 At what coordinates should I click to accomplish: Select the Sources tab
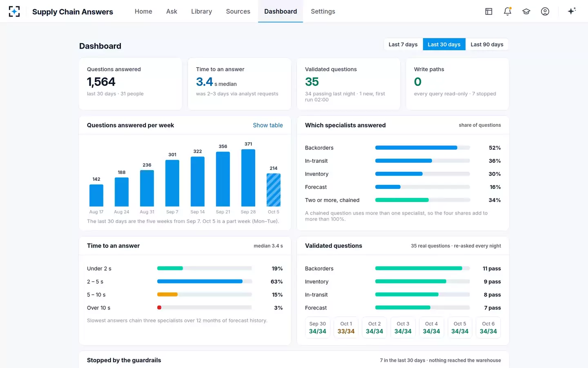tap(238, 11)
